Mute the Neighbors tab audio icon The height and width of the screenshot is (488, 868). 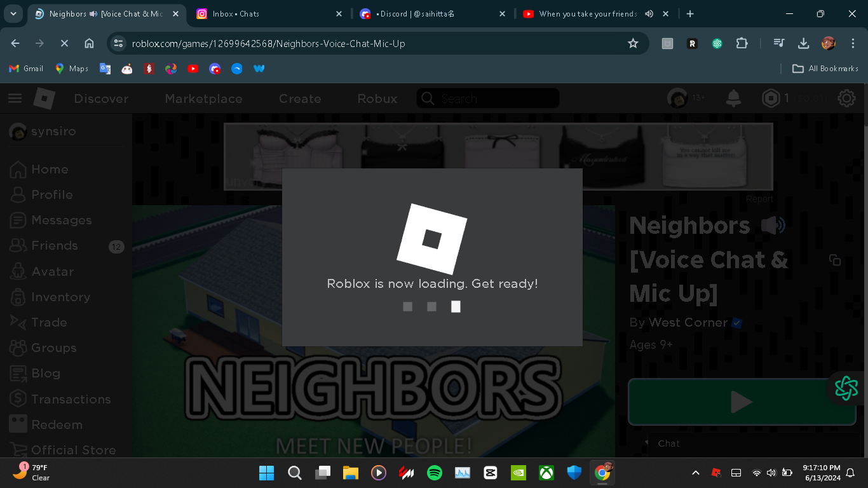click(x=93, y=13)
